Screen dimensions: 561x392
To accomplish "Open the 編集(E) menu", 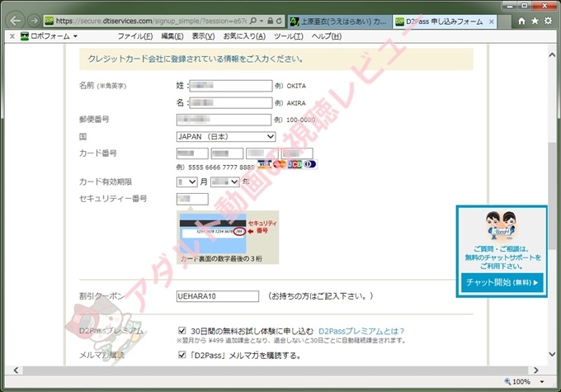I will point(172,36).
